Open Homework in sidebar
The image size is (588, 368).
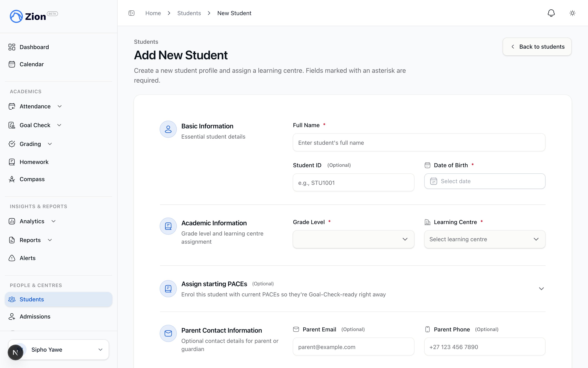click(59, 162)
